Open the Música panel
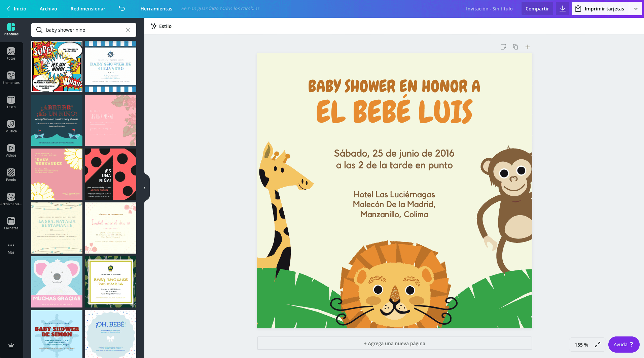This screenshot has width=644, height=358. [11, 126]
